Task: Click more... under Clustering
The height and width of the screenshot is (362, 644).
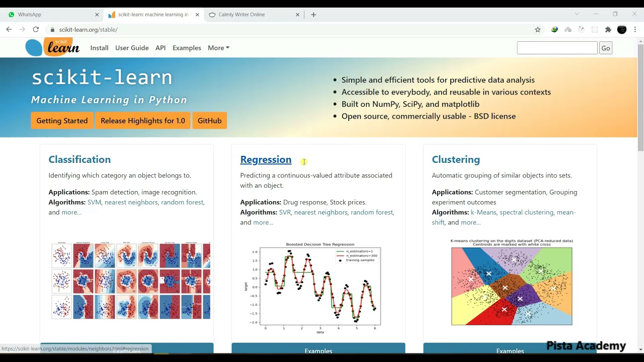Action: [x=470, y=222]
